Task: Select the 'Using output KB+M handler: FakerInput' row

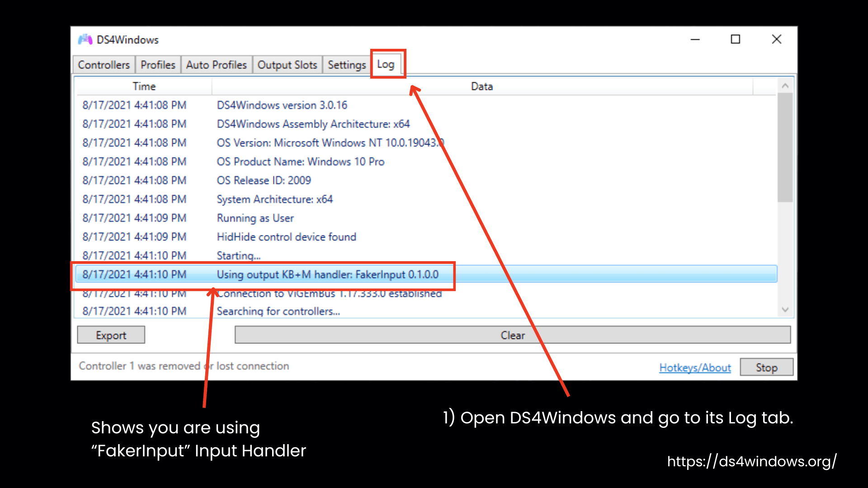Action: coord(427,274)
